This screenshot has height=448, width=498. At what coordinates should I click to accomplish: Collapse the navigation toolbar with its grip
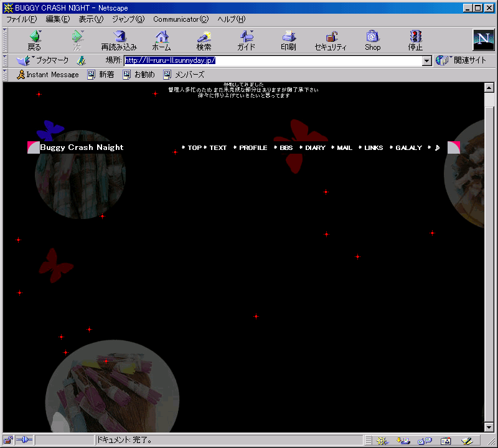5,40
